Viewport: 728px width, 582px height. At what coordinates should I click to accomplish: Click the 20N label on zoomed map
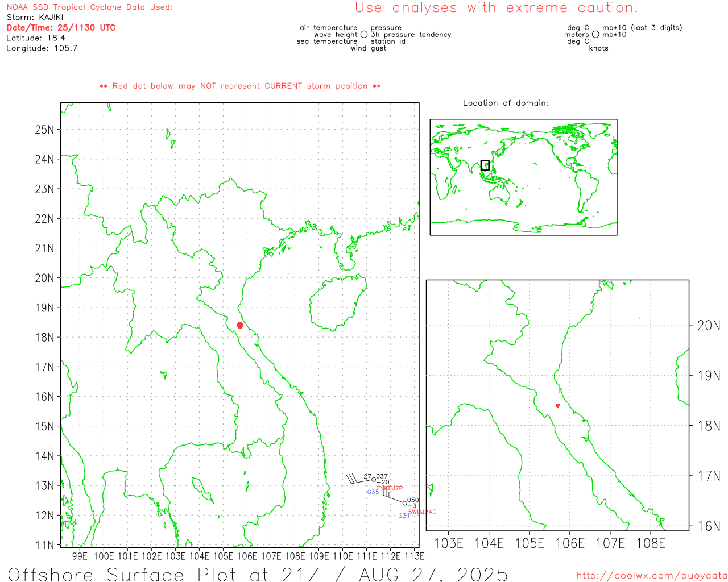(x=709, y=326)
